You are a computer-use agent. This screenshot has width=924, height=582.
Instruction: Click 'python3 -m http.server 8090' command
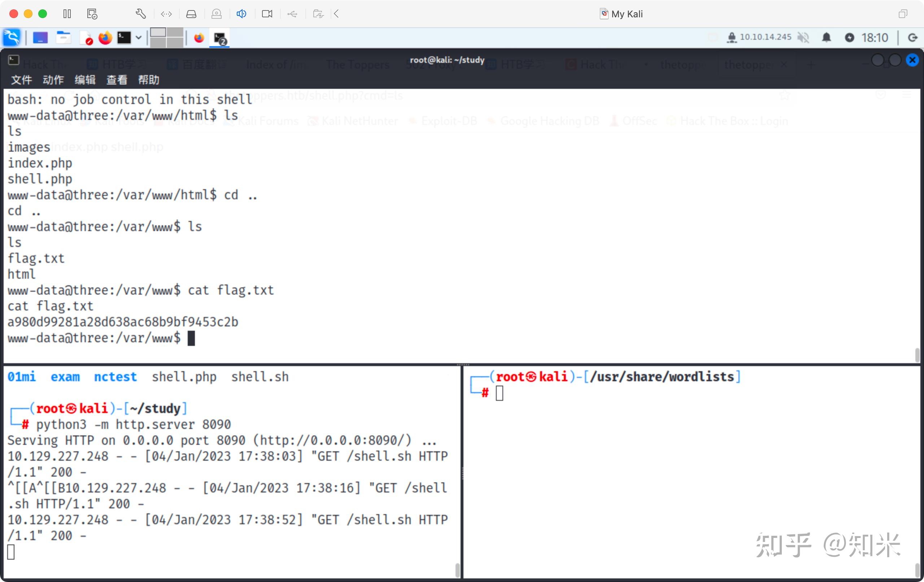(x=134, y=425)
